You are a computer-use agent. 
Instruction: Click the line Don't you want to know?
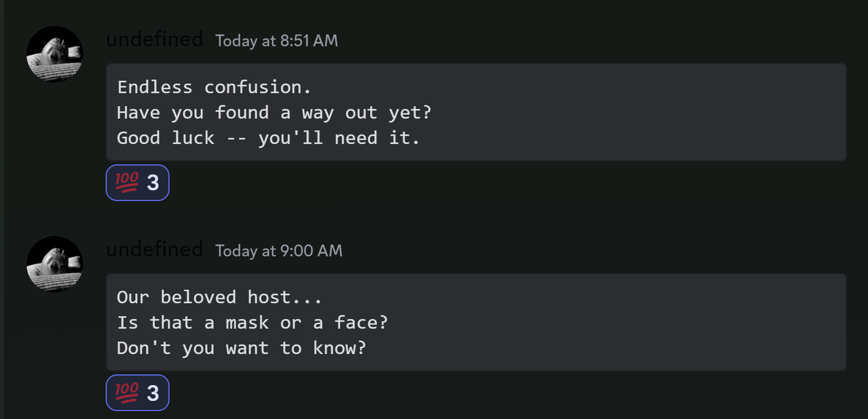(241, 348)
